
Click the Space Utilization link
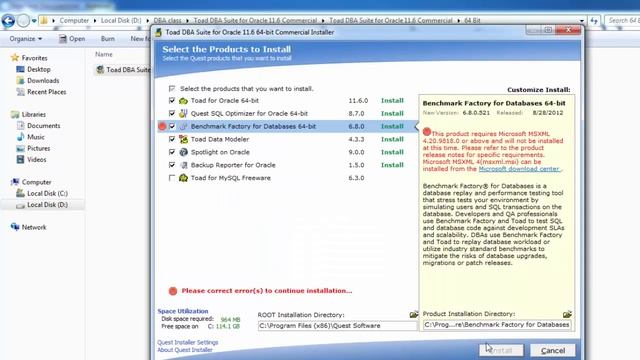[183, 311]
